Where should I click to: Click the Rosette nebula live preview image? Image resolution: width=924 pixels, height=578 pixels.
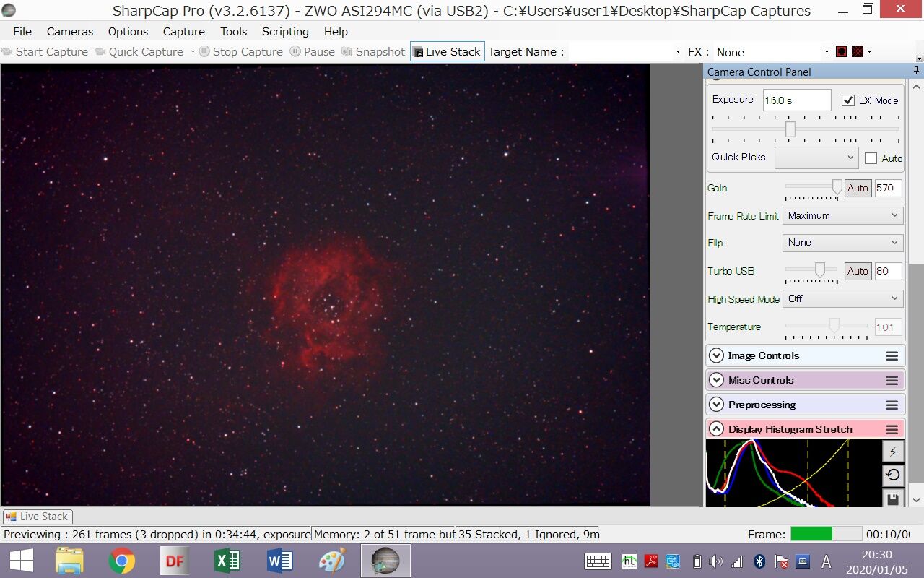coord(326,285)
